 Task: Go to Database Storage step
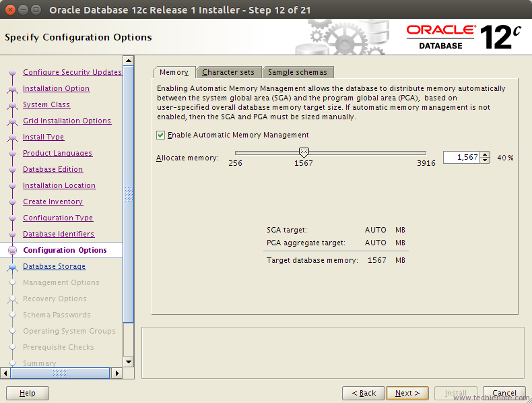point(55,266)
